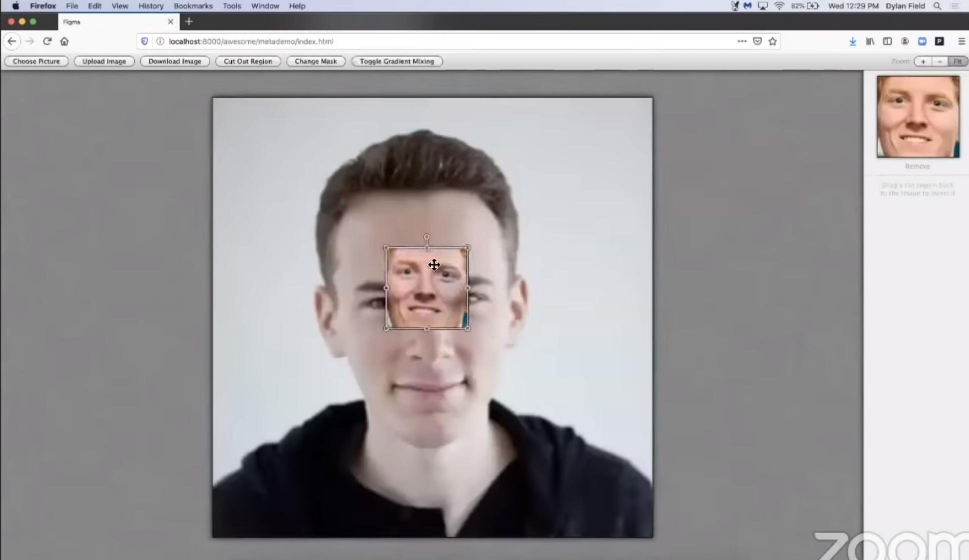Open the File menu
The height and width of the screenshot is (560, 969).
(72, 6)
